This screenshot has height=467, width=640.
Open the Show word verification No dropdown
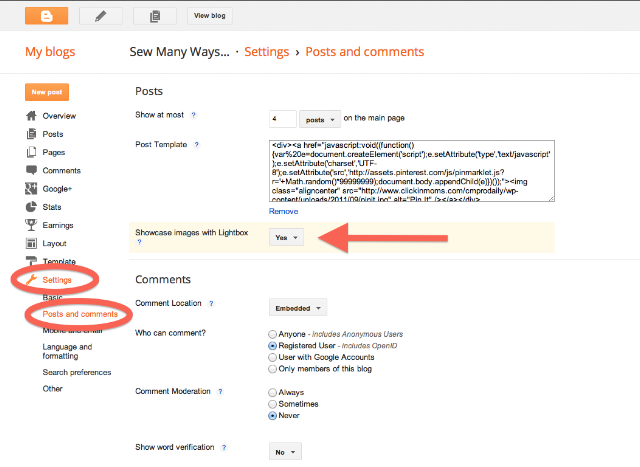tap(285, 452)
